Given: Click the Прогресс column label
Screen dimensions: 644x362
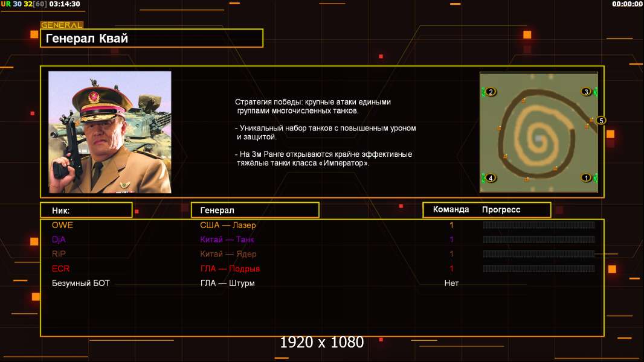Looking at the screenshot, I should pyautogui.click(x=501, y=210).
